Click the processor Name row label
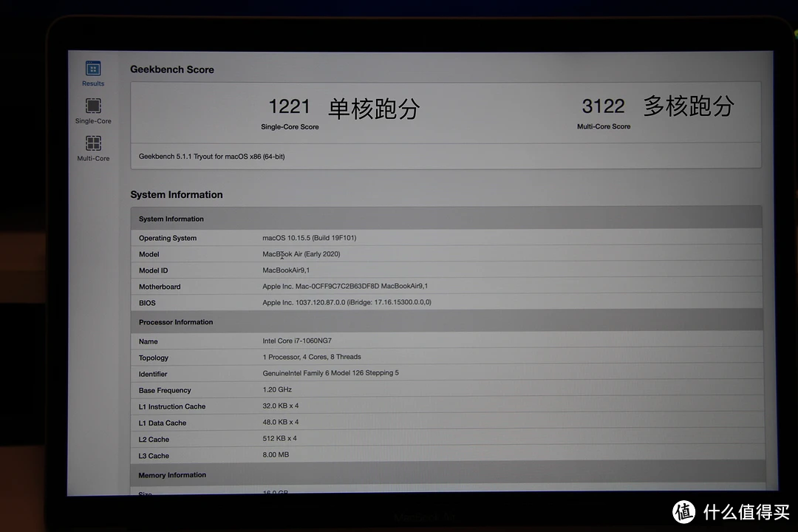Image resolution: width=798 pixels, height=532 pixels. pyautogui.click(x=148, y=341)
